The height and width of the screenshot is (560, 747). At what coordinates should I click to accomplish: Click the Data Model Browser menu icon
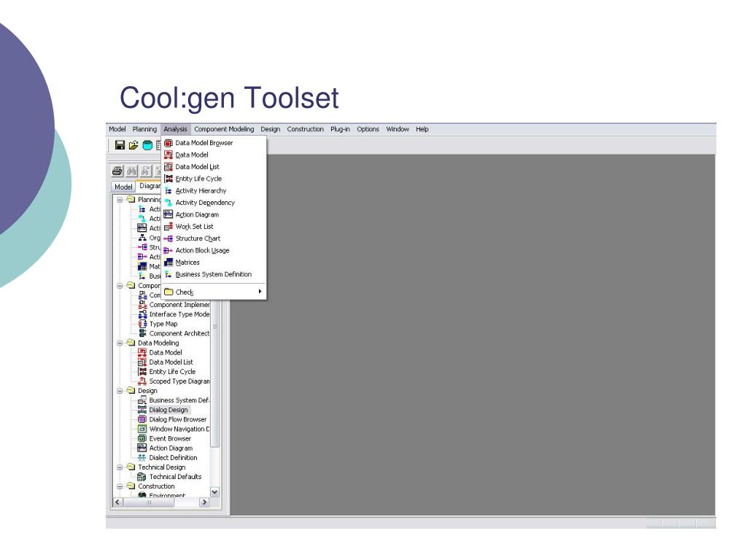[169, 143]
